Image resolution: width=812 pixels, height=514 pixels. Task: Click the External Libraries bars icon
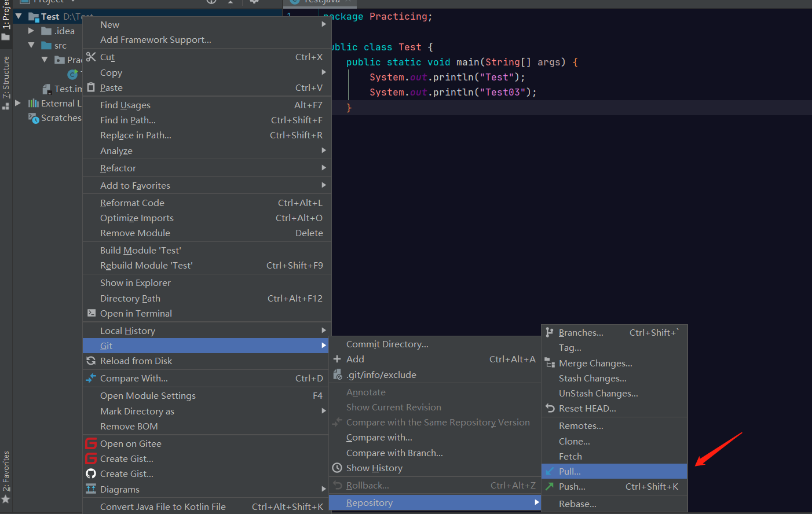[34, 104]
